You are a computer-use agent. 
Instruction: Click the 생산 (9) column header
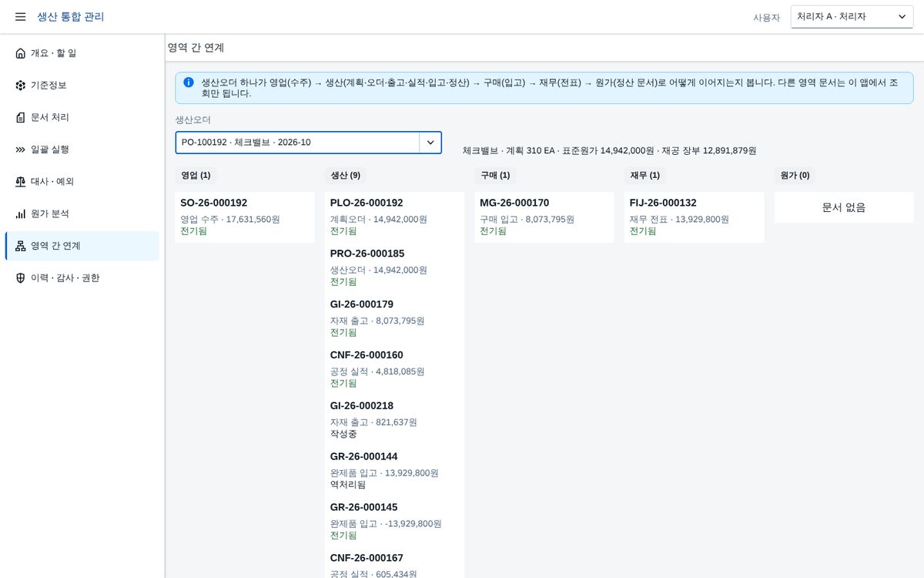(x=346, y=176)
